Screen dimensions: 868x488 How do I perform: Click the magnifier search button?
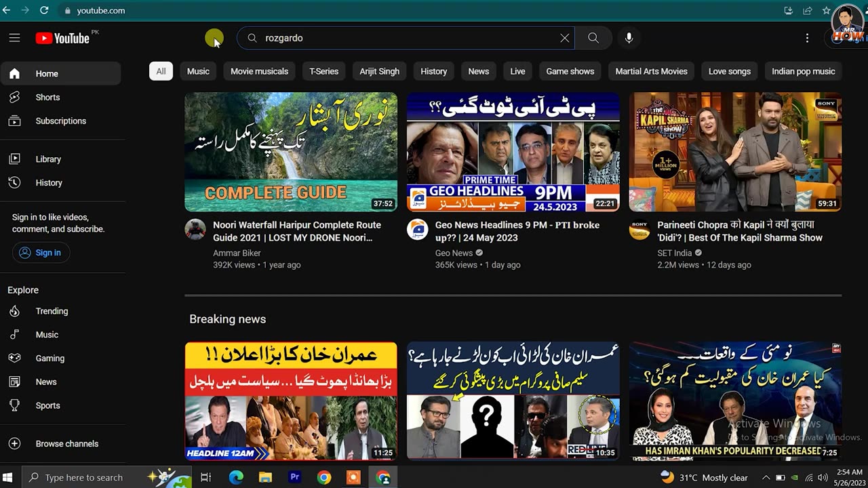point(593,38)
